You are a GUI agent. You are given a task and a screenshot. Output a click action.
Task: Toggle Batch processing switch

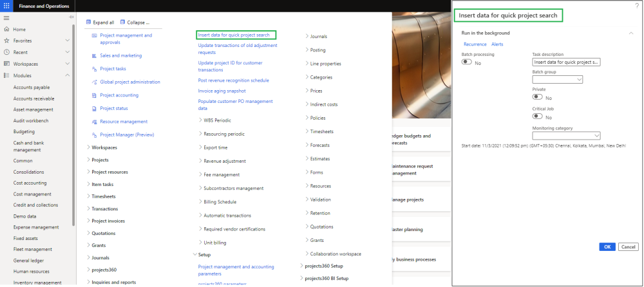pos(466,62)
